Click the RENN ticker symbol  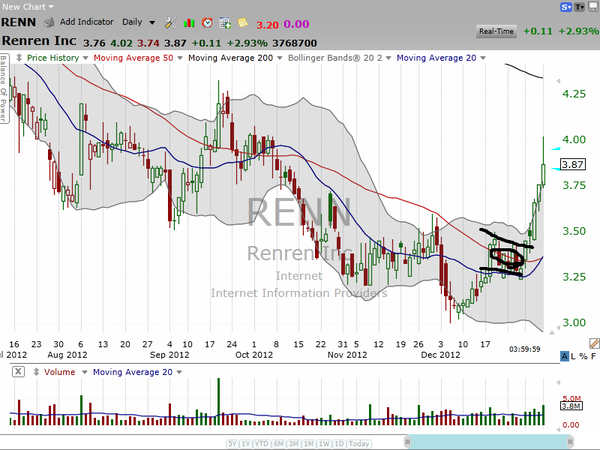pyautogui.click(x=18, y=23)
